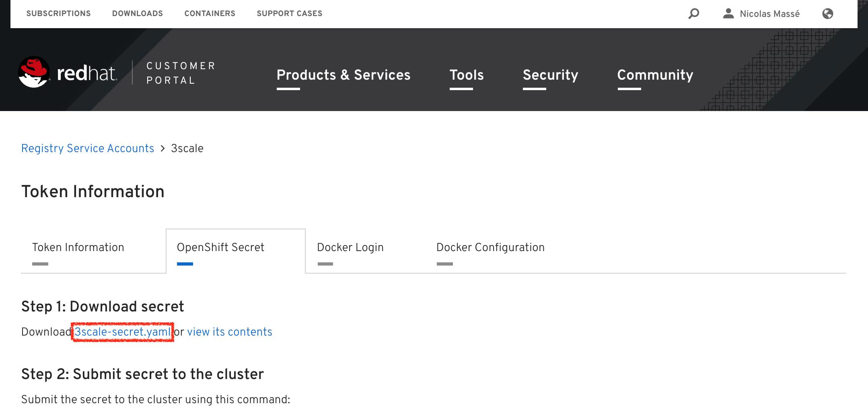This screenshot has width=868, height=408.
Task: Open the Docker Configuration tab
Action: point(490,247)
